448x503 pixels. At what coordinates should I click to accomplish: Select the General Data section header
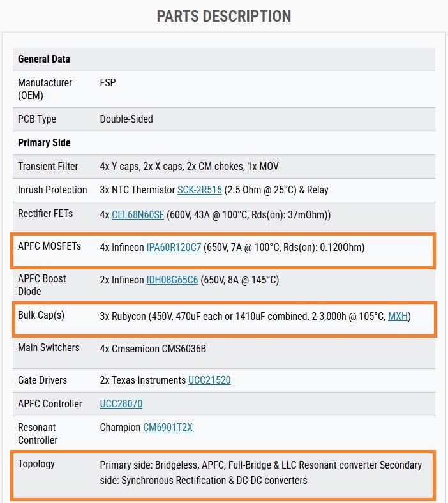44,59
